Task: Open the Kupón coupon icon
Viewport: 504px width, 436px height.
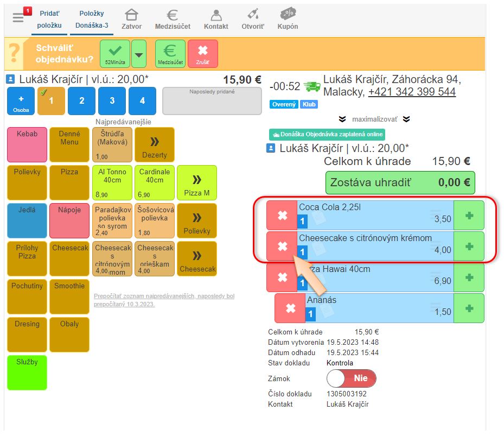Action: coord(288,19)
